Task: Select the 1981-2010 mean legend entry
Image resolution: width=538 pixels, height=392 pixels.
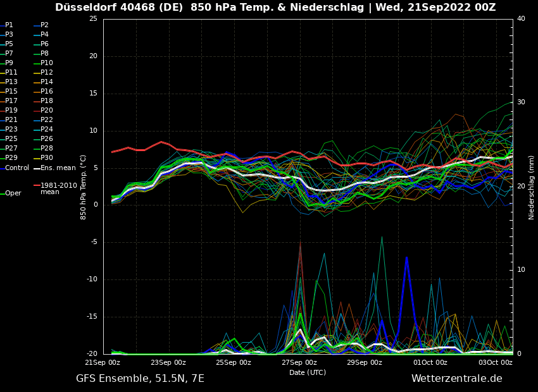Action: tap(58, 188)
